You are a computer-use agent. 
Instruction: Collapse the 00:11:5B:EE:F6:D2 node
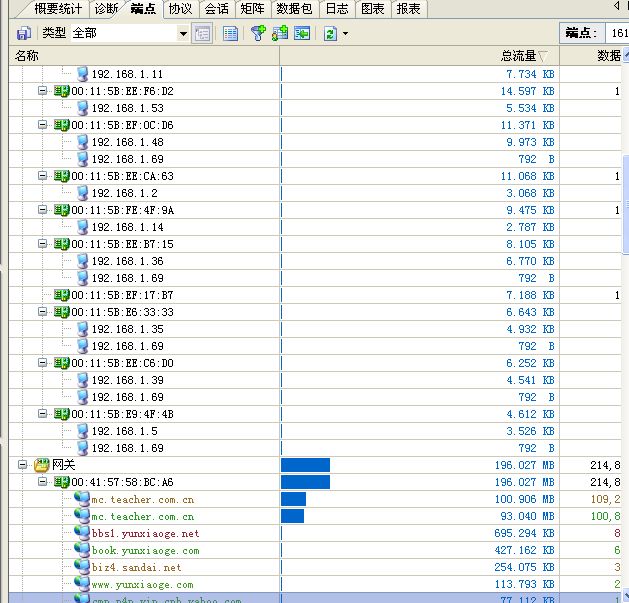43,91
